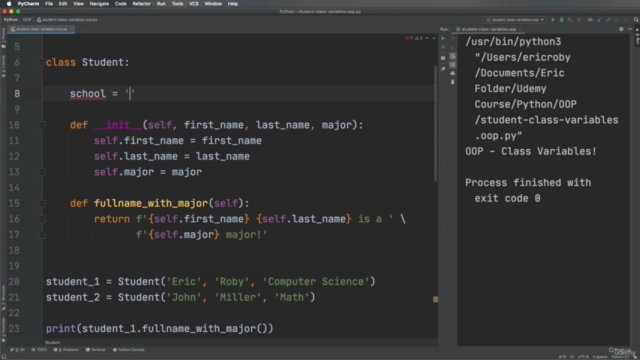Open the run configuration dropdown

516,20
